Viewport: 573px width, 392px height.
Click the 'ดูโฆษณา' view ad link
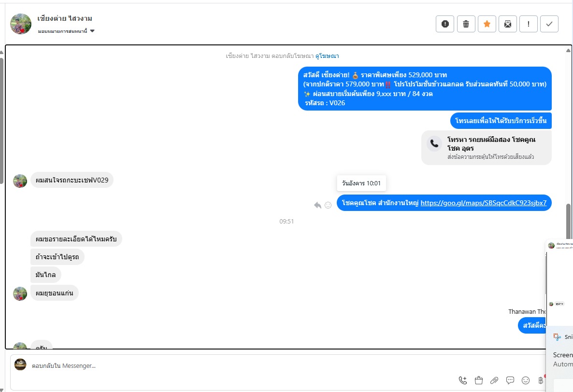point(328,56)
